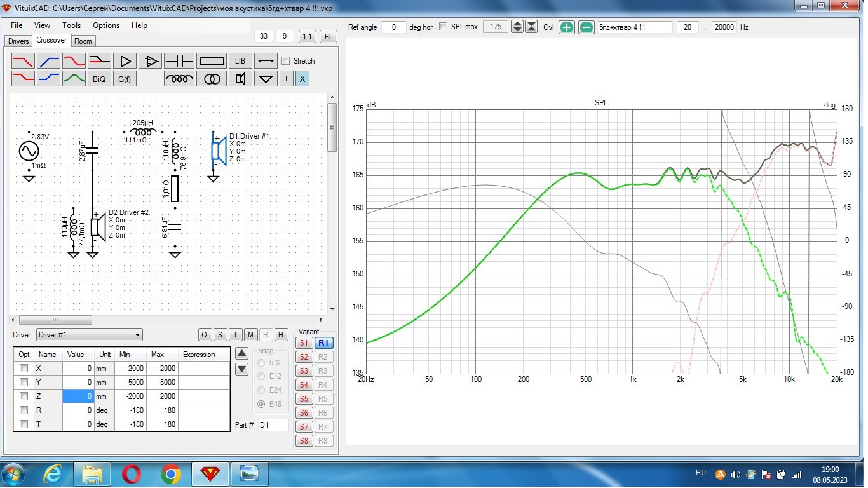
Task: Place a resistor component
Action: click(212, 61)
